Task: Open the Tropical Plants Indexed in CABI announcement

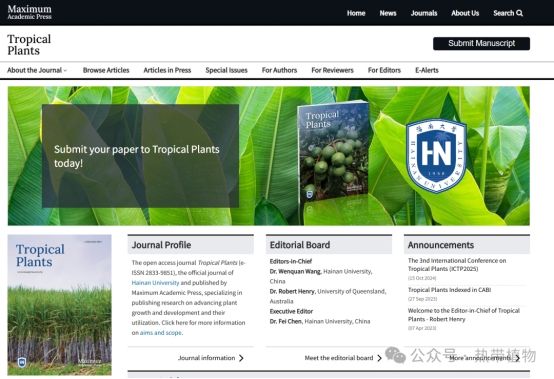Action: [x=449, y=290]
